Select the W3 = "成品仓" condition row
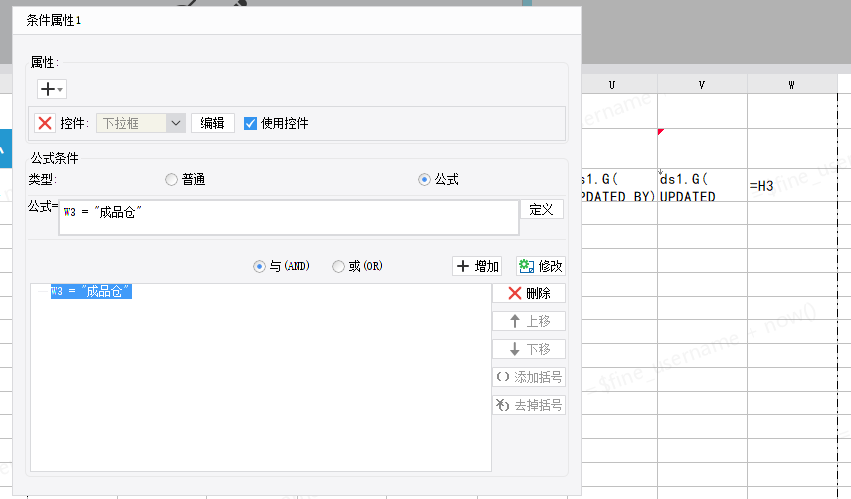Image resolution: width=851 pixels, height=499 pixels. (x=91, y=292)
